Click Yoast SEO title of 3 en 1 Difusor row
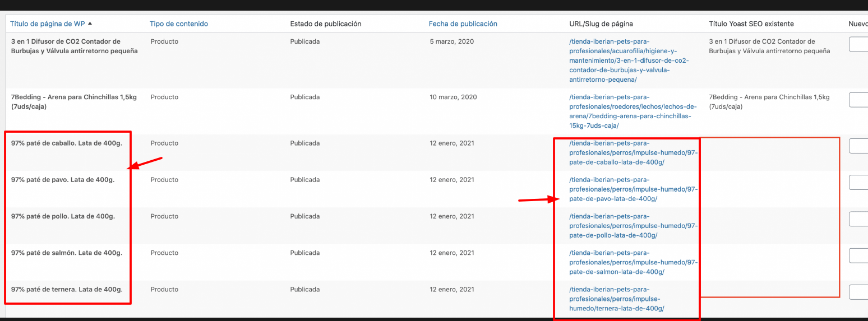Image resolution: width=868 pixels, height=321 pixels. pos(769,46)
